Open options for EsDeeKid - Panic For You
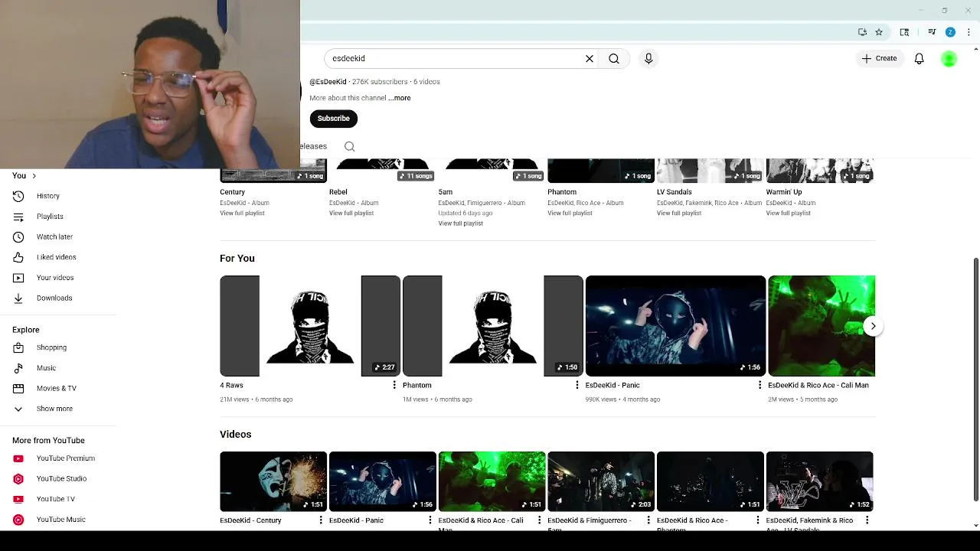This screenshot has width=980, height=551. point(759,385)
